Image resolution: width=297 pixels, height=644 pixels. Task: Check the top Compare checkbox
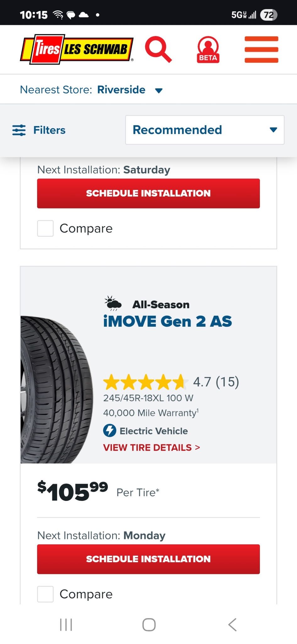(x=45, y=229)
